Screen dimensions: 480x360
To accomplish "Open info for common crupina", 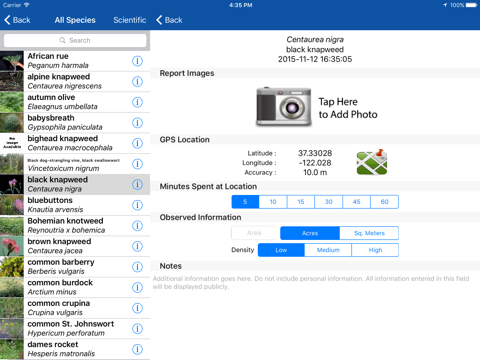I will 137,308.
